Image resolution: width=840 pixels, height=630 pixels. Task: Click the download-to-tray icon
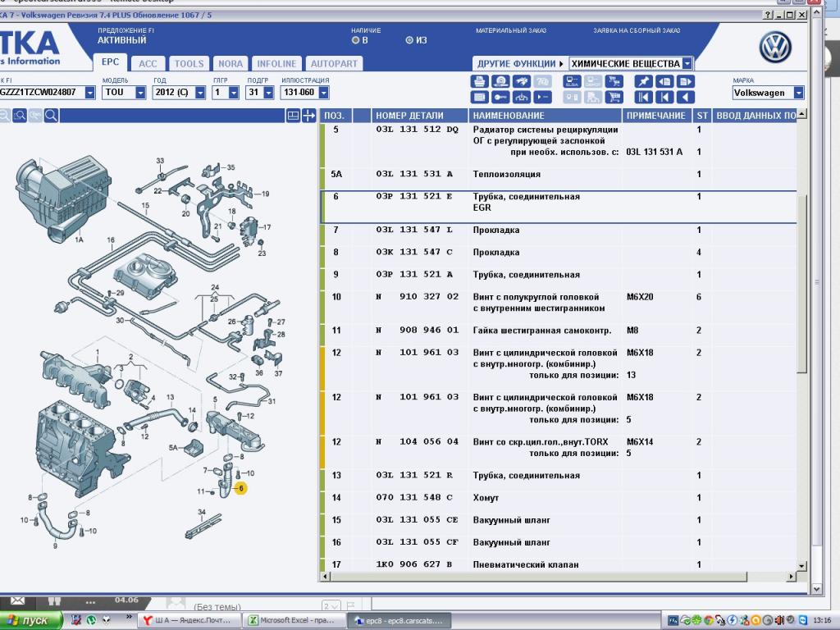coord(522,98)
